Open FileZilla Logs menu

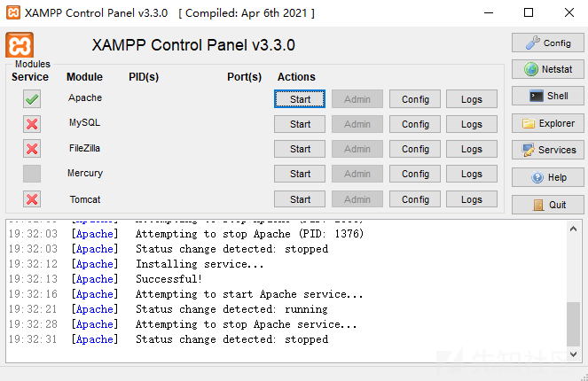click(472, 149)
